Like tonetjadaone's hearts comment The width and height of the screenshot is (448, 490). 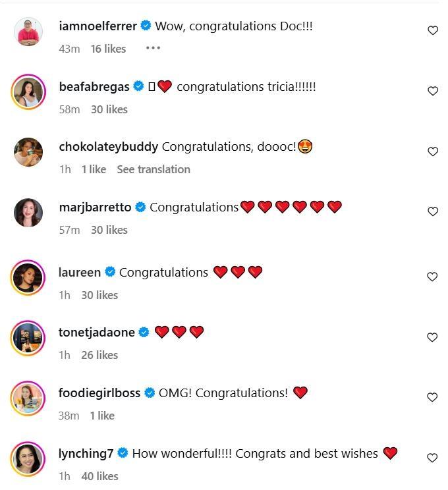point(433,337)
